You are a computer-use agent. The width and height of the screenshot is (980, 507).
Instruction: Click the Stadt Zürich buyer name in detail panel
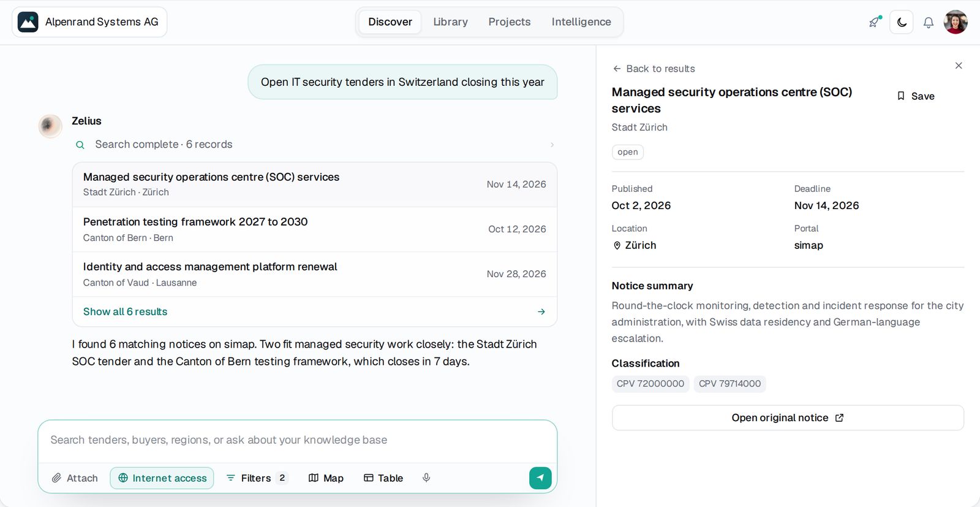pyautogui.click(x=639, y=128)
